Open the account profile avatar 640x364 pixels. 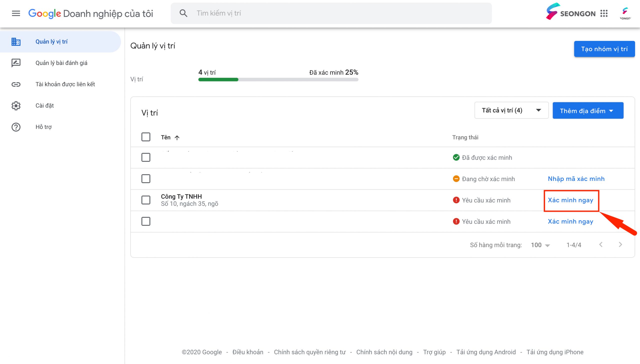tap(625, 13)
